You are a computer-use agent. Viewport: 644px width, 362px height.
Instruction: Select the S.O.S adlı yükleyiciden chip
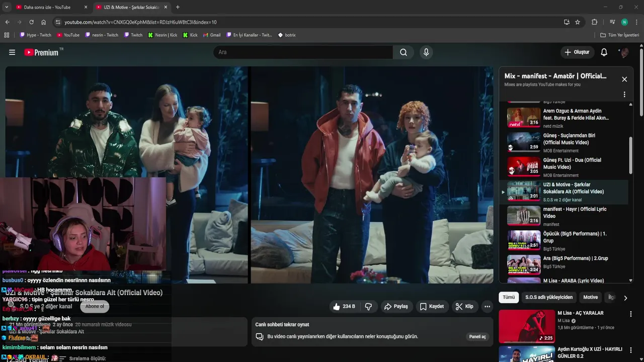549,297
